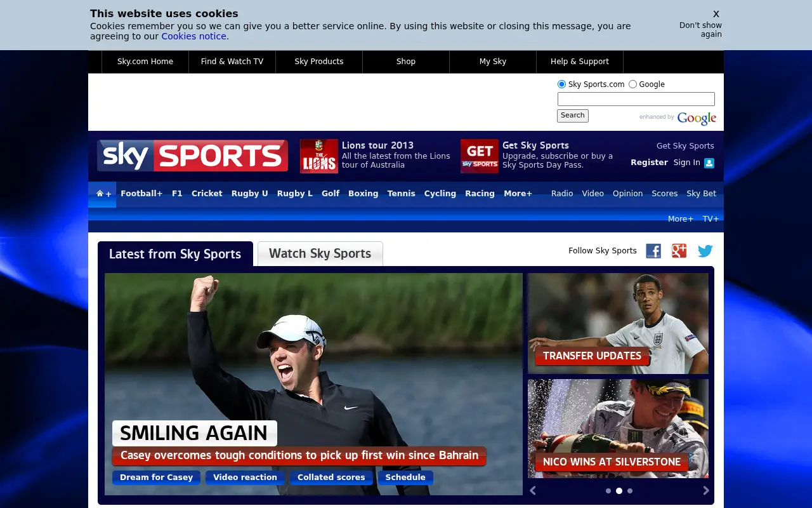This screenshot has width=812, height=508.
Task: Open the Golf section
Action: point(331,194)
